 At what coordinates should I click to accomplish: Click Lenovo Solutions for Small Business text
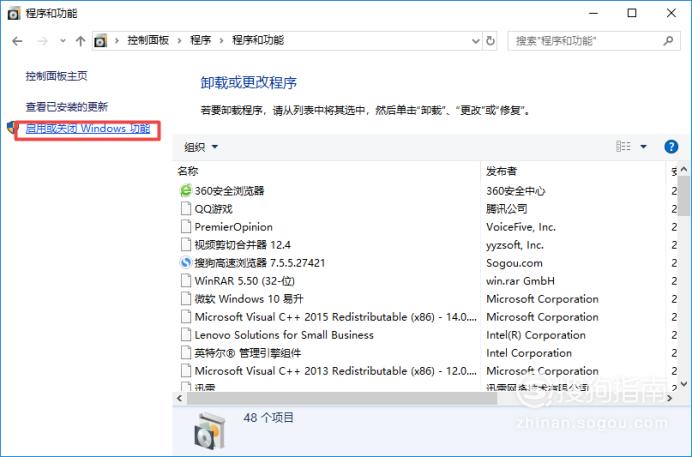pyautogui.click(x=284, y=335)
